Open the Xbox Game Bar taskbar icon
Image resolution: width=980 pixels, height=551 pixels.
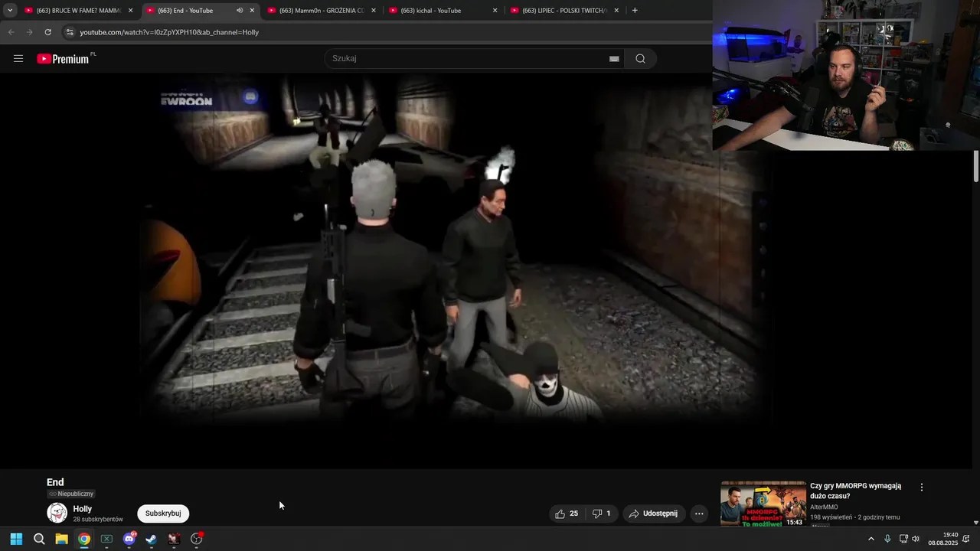coord(106,539)
